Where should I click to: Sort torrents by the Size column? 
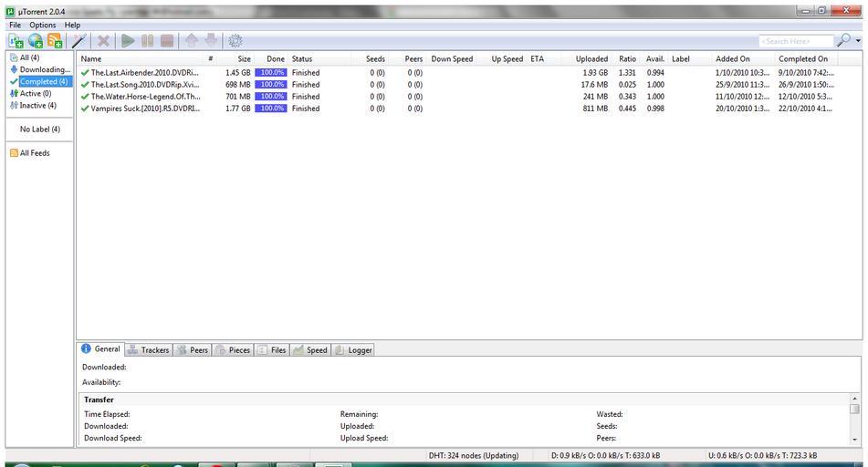pyautogui.click(x=244, y=59)
